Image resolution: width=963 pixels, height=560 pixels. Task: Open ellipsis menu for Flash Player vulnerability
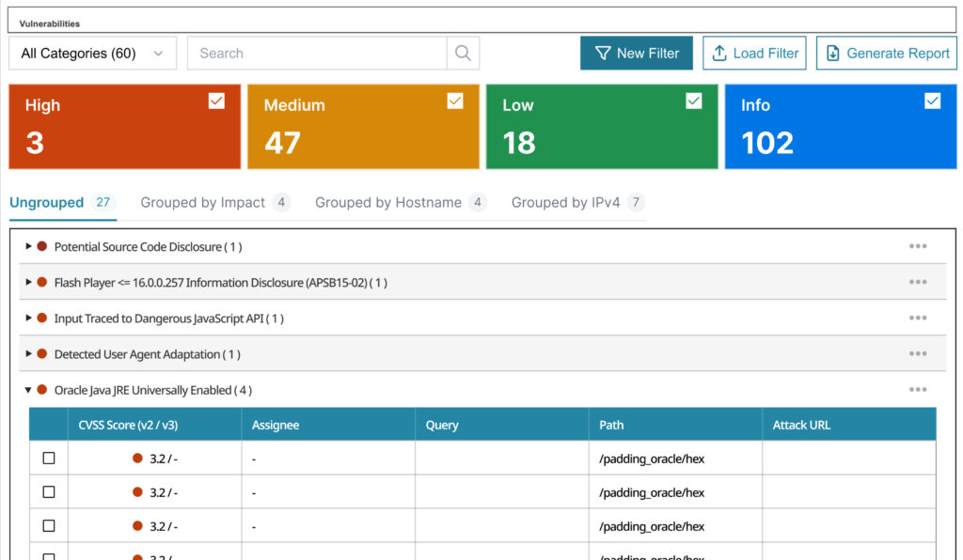(918, 281)
